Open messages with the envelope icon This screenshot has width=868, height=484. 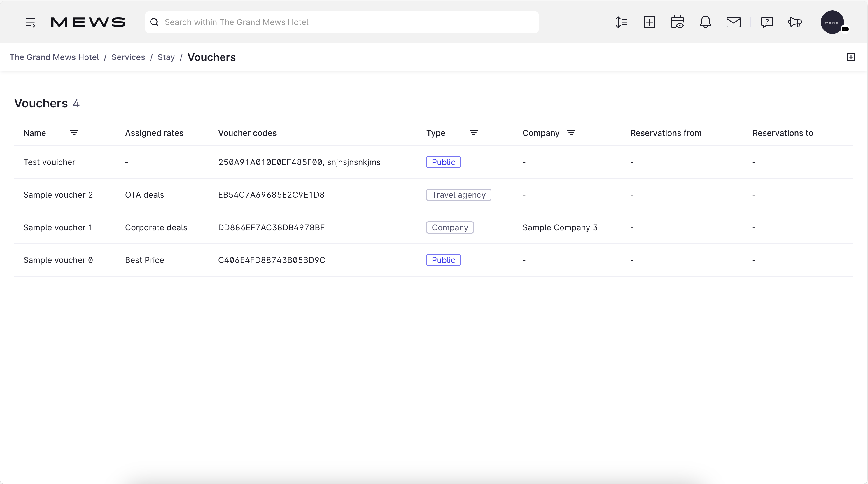pyautogui.click(x=734, y=22)
